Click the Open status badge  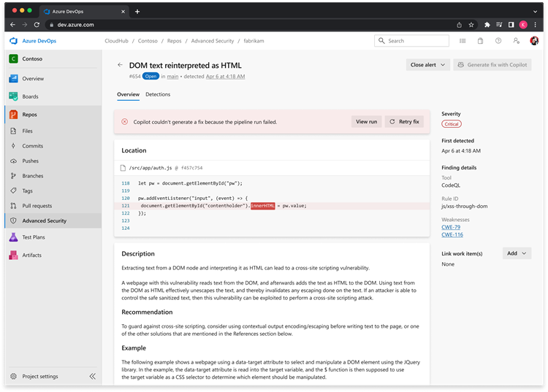151,77
